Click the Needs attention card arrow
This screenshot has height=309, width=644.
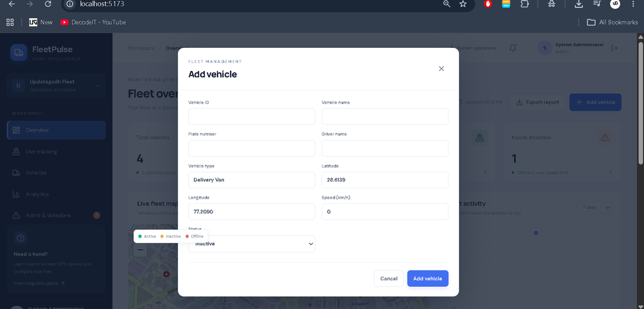tap(609, 172)
